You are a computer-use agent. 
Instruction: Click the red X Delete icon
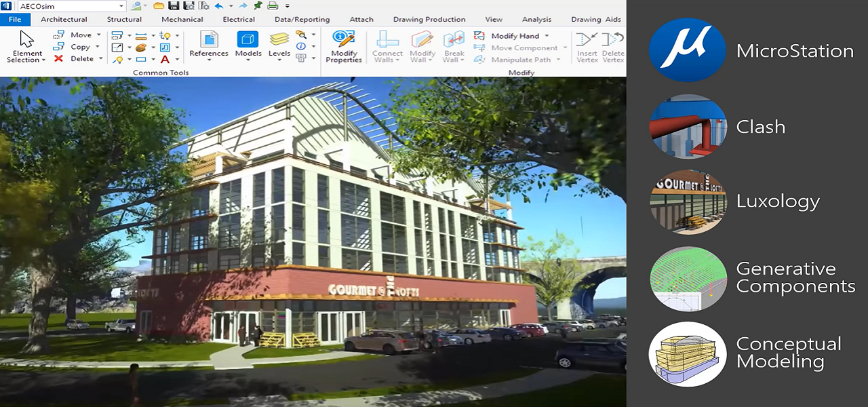tap(58, 59)
